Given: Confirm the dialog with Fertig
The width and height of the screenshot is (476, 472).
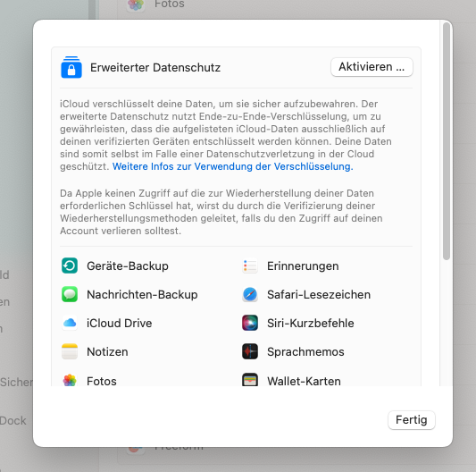Looking at the screenshot, I should 412,420.
